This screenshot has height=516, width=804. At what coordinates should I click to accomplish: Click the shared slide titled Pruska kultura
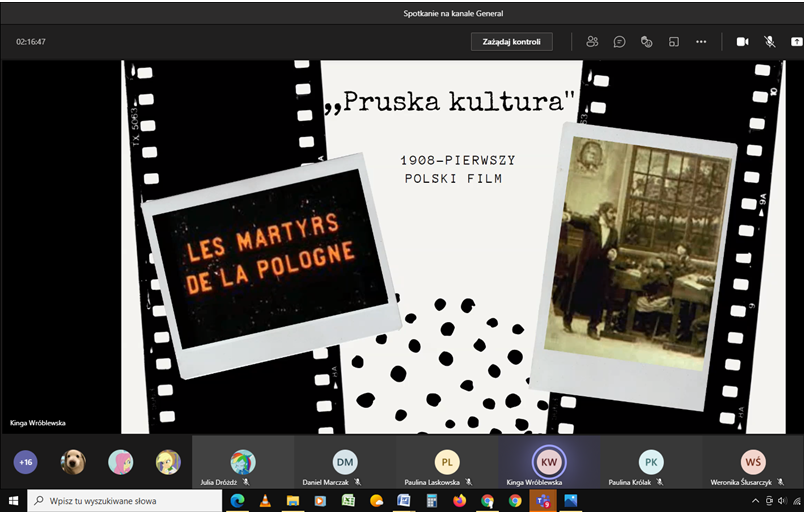(x=453, y=247)
